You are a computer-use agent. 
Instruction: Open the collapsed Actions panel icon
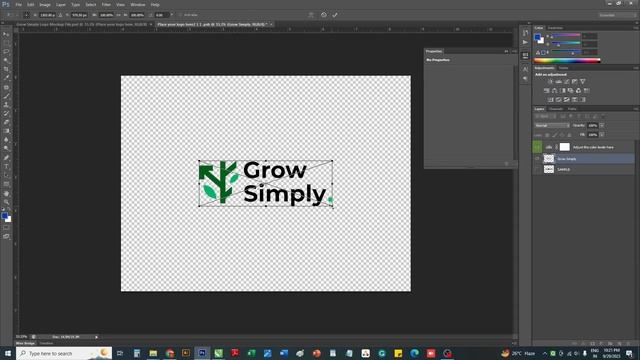tap(525, 42)
